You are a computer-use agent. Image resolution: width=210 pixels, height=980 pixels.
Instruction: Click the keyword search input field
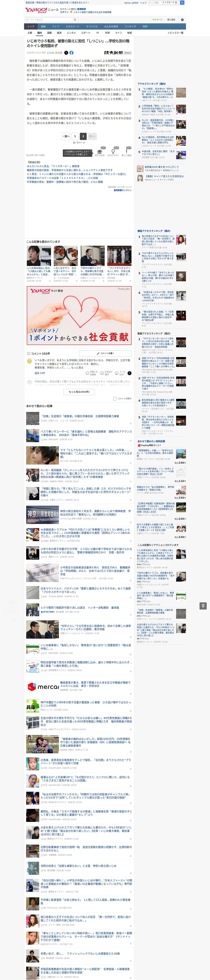point(50,20)
